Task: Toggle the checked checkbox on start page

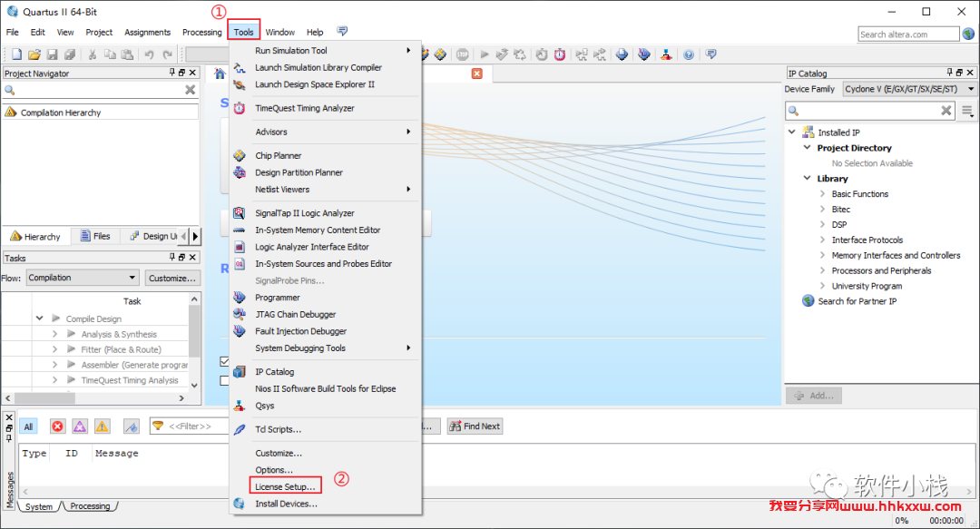Action: click(x=224, y=361)
